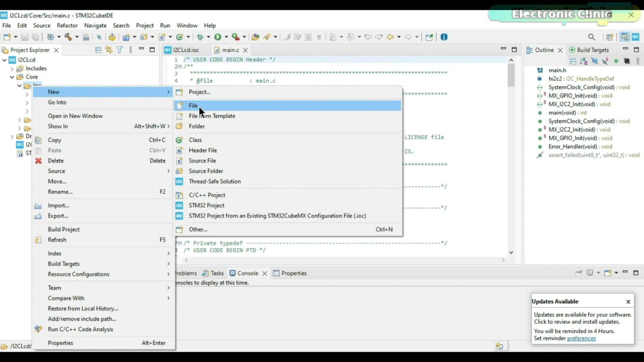Click the tip-of-the-day icon in status bar
This screenshot has height=362, width=644.
point(499,346)
